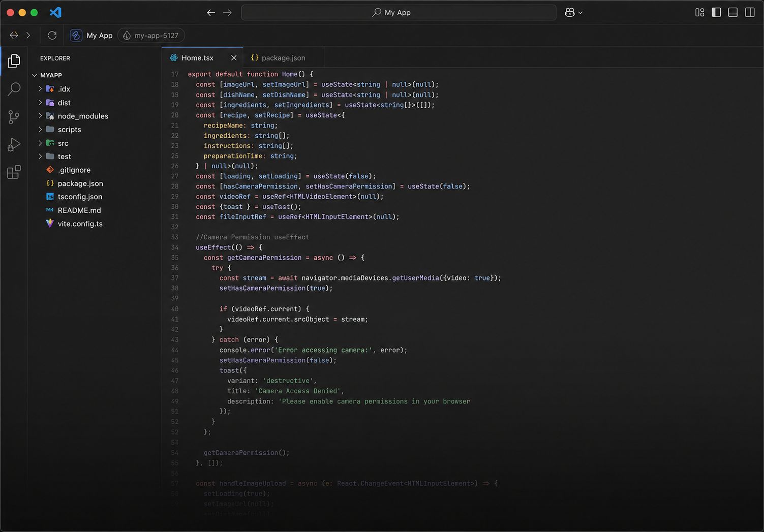Open the Source Control view icon
The width and height of the screenshot is (764, 532).
[x=14, y=117]
